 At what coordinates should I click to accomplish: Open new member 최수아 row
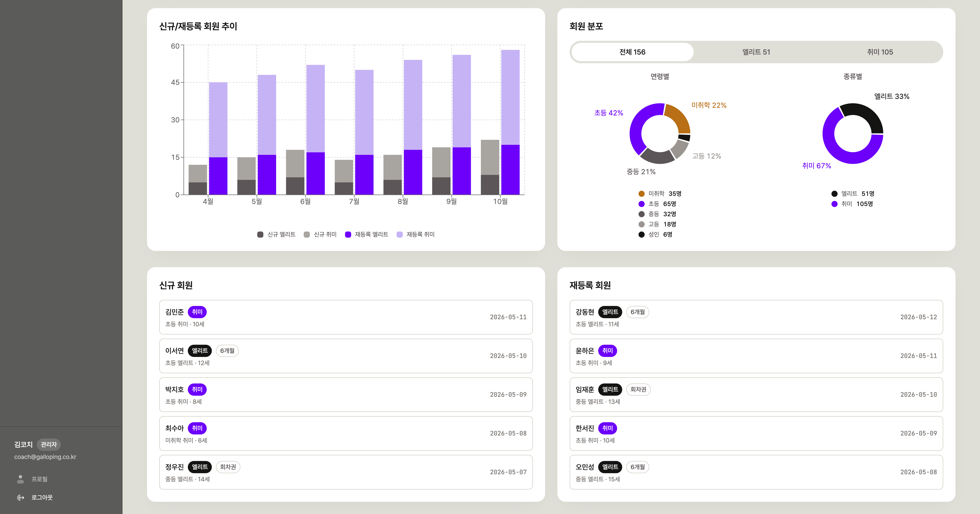(x=346, y=433)
